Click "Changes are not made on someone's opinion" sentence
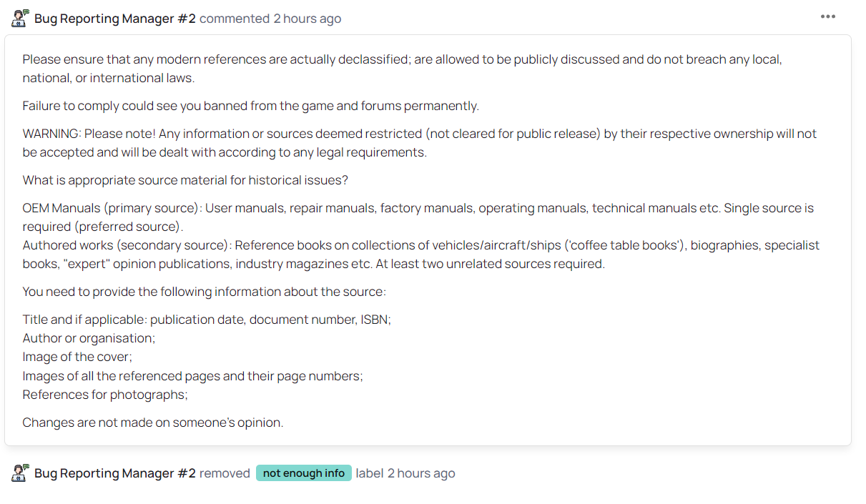 tap(153, 423)
